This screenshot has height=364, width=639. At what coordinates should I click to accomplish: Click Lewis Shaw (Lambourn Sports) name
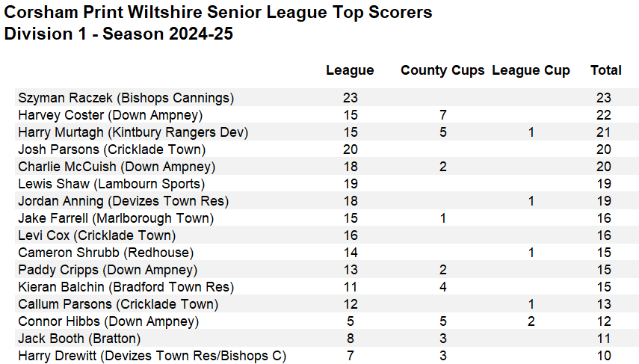[x=111, y=184]
